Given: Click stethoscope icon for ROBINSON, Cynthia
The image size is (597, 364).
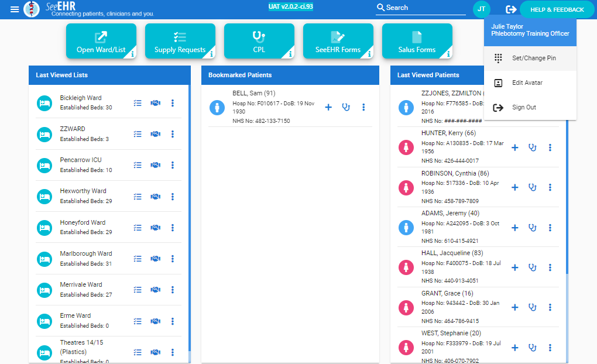Looking at the screenshot, I should click(532, 187).
